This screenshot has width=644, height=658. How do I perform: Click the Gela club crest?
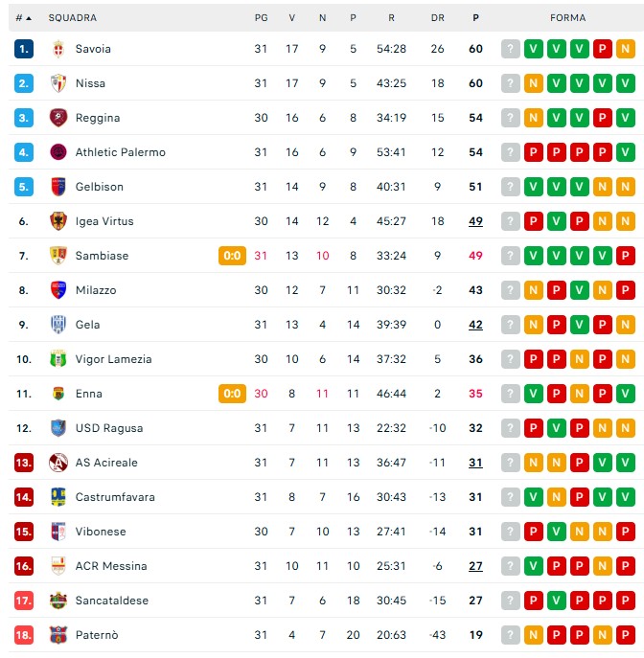pos(58,325)
